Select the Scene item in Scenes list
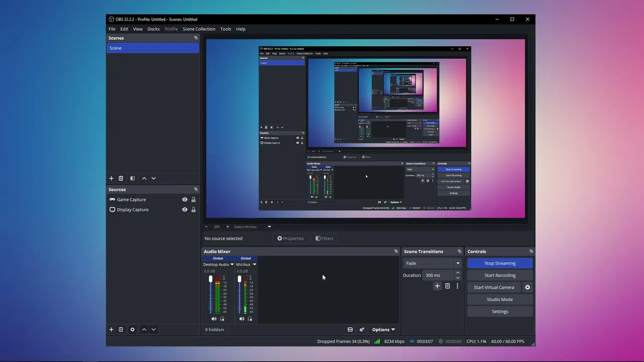The height and width of the screenshot is (362, 644). click(153, 48)
